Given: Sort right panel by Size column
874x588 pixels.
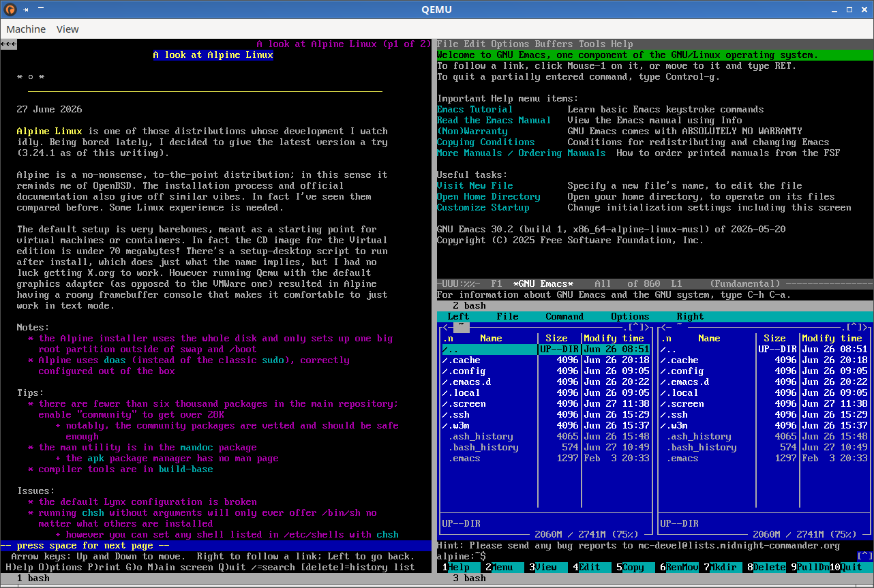Looking at the screenshot, I should 775,339.
